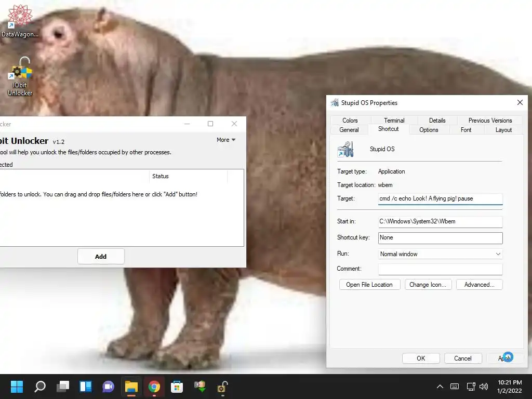Click the Change Icon button
Viewport: 532px width, 399px height.
[x=428, y=285]
